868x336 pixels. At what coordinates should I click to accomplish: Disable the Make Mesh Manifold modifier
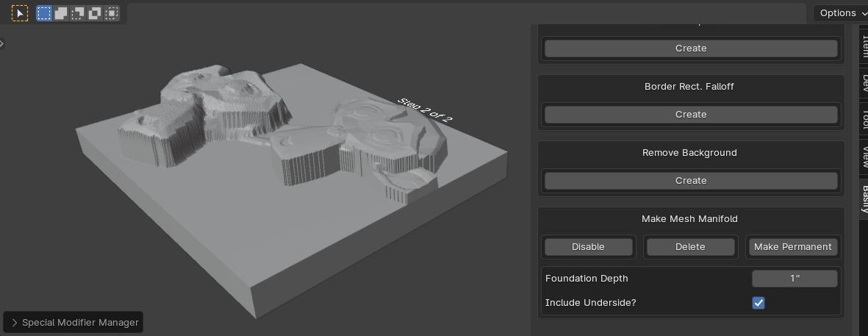click(x=588, y=247)
